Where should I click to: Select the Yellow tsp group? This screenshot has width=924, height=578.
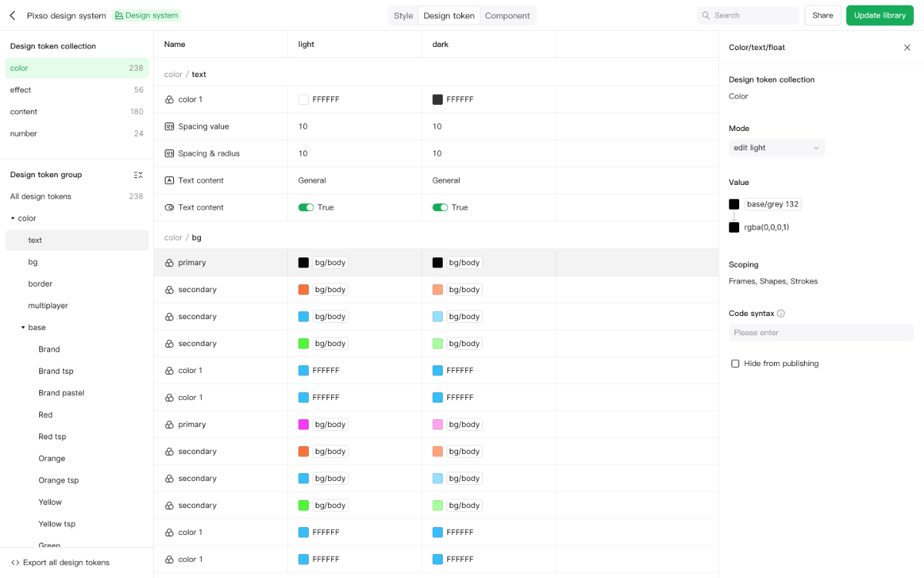[x=77, y=524]
